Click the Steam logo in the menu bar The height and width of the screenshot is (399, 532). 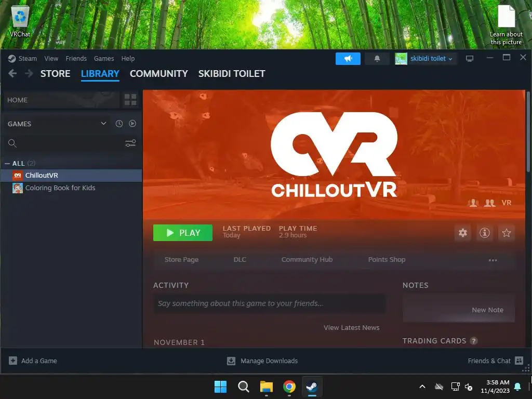click(x=12, y=58)
